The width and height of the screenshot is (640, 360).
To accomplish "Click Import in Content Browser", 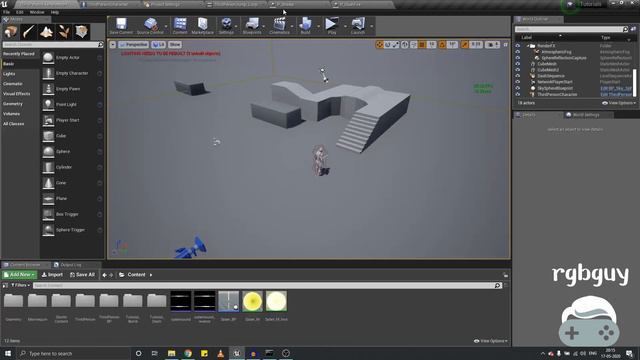I will [52, 275].
